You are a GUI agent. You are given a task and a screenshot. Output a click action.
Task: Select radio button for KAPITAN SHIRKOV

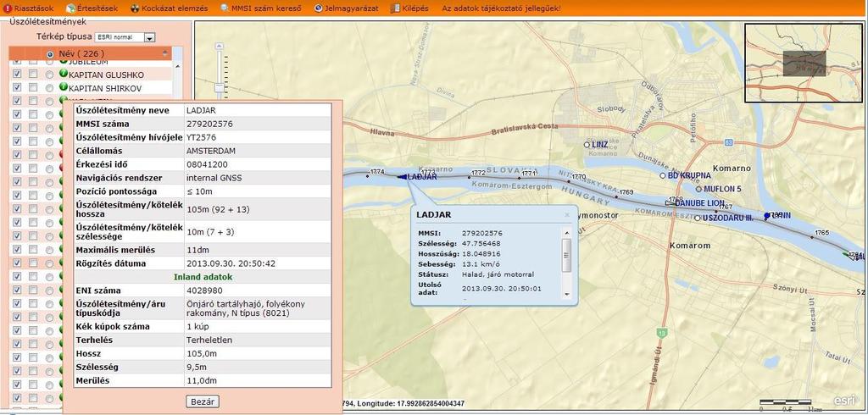50,88
